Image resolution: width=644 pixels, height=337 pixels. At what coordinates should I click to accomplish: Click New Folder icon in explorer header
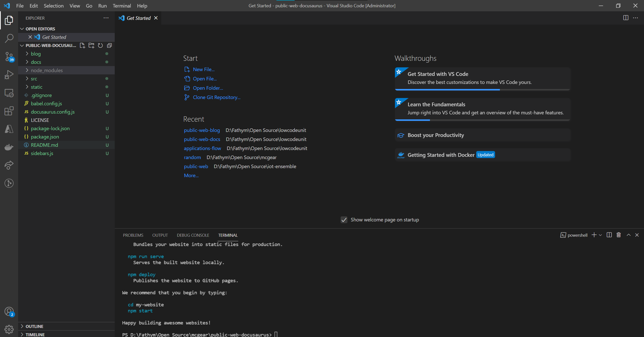(91, 45)
